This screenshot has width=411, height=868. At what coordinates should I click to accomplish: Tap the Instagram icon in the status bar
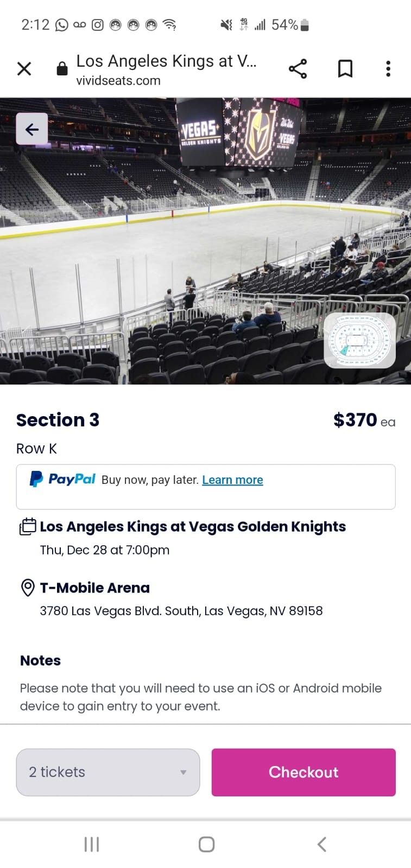pyautogui.click(x=98, y=24)
